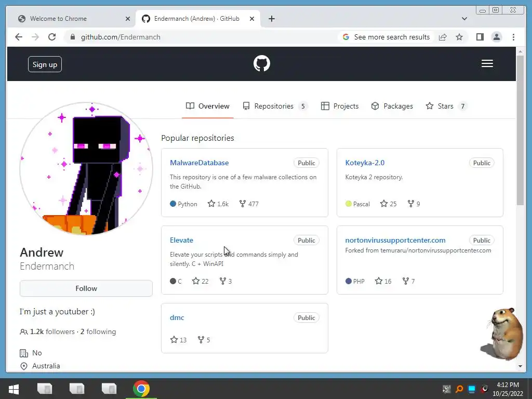Screen dimensions: 532x399
Task: Click star count on MalwareDatabase repo
Action: 218,204
